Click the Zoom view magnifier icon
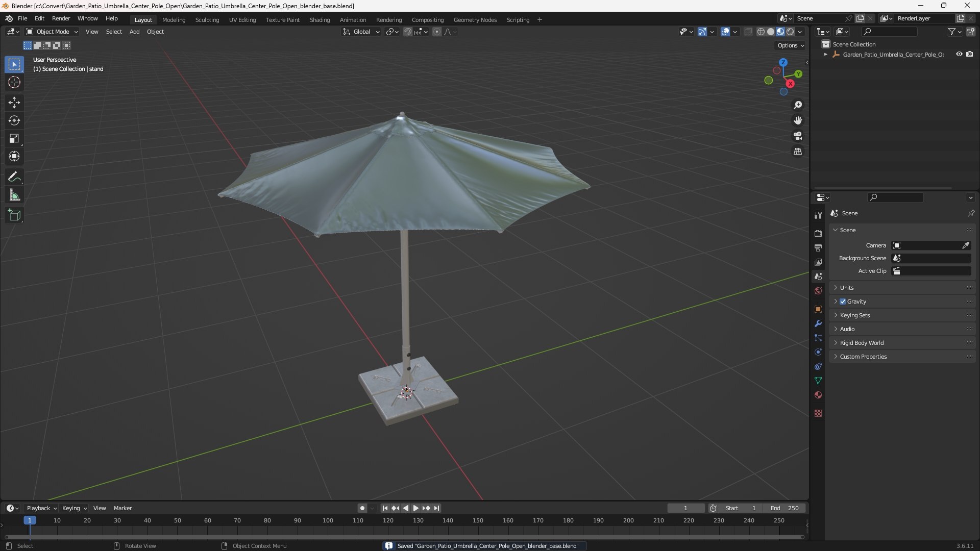Image resolution: width=980 pixels, height=551 pixels. (798, 105)
